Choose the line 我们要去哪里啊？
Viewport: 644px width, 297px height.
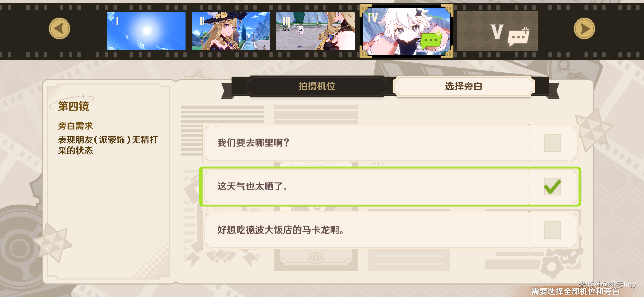pyautogui.click(x=390, y=143)
